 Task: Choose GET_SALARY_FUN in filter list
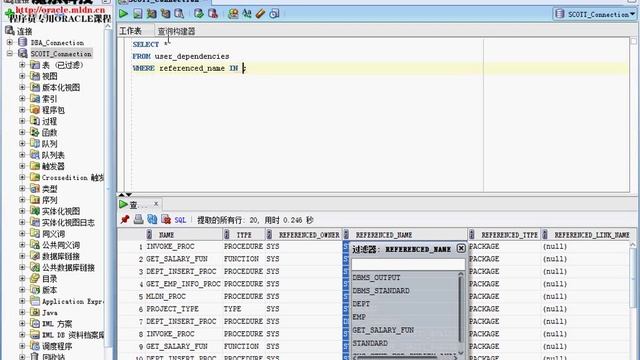tap(383, 330)
